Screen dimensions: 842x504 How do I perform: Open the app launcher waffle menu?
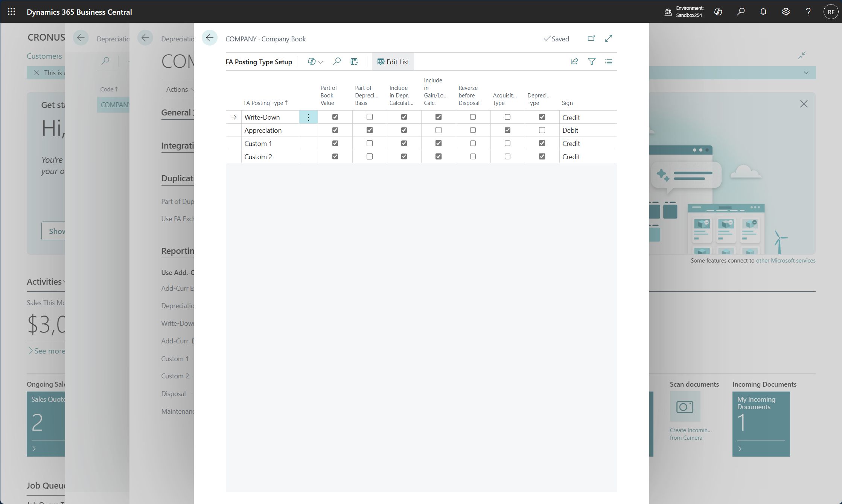point(11,12)
